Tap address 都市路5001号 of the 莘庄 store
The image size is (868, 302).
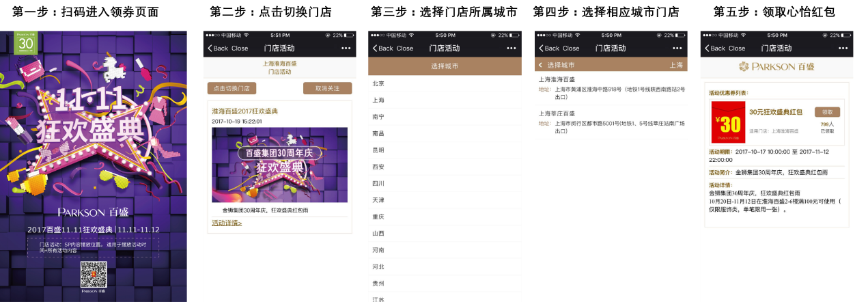tap(619, 127)
